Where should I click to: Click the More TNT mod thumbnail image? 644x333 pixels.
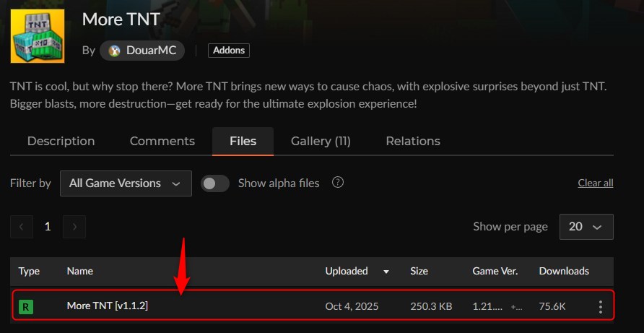point(38,36)
